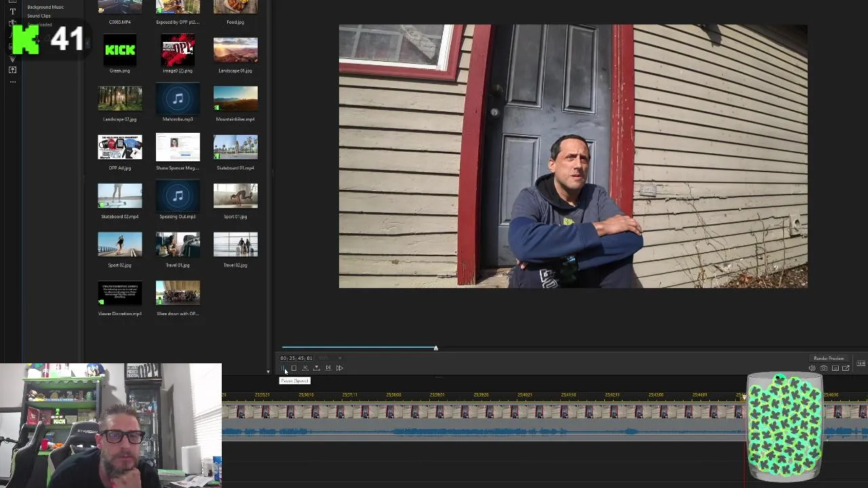This screenshot has height=488, width=868.
Task: Go to the next frame button
Action: [328, 368]
